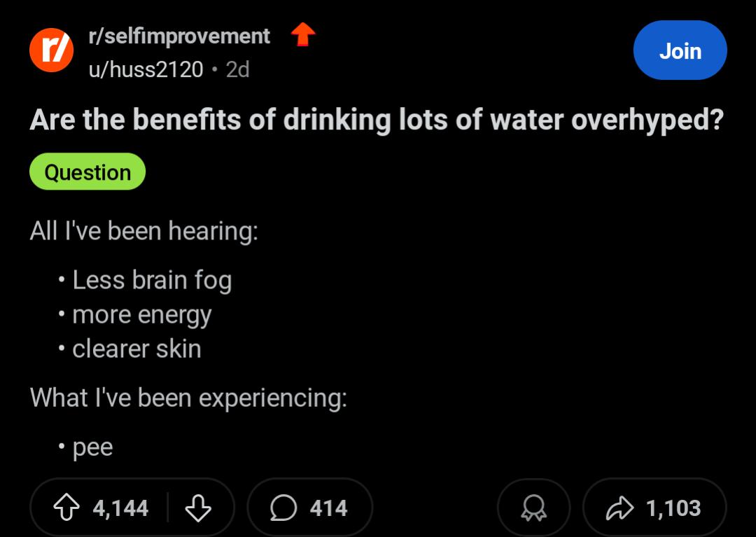Click the 2d post timestamp

[238, 69]
